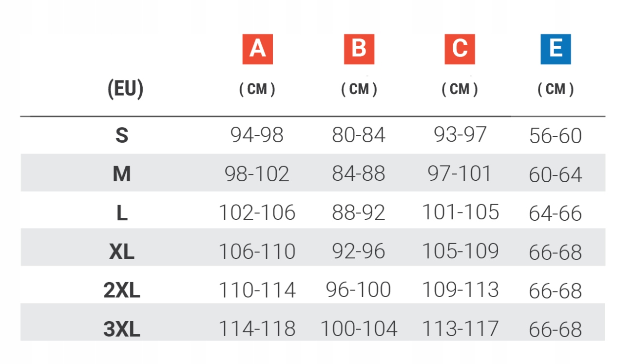
Task: Click the red B column badge
Action: pyautogui.click(x=359, y=49)
